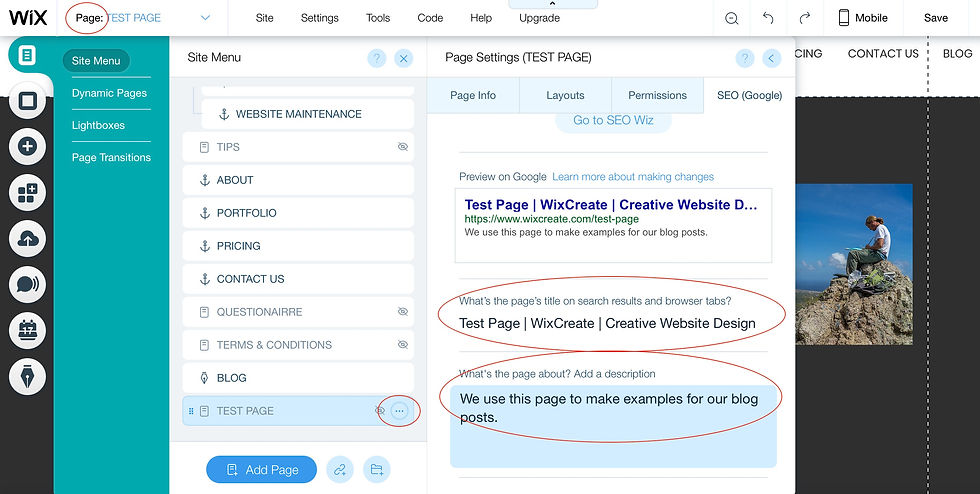Viewport: 980px width, 494px height.
Task: Select the PRICING anchor item
Action: click(298, 246)
